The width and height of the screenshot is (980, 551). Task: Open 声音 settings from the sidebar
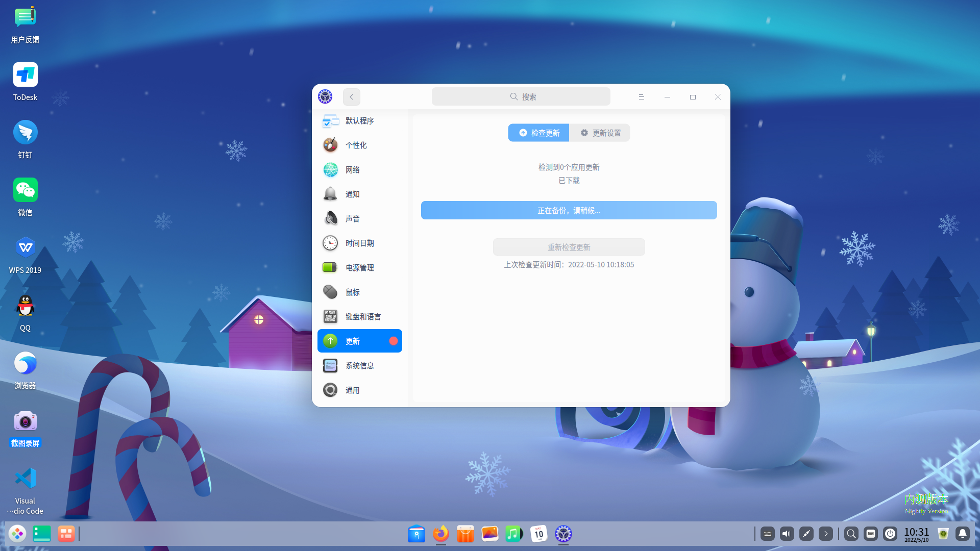click(x=353, y=218)
